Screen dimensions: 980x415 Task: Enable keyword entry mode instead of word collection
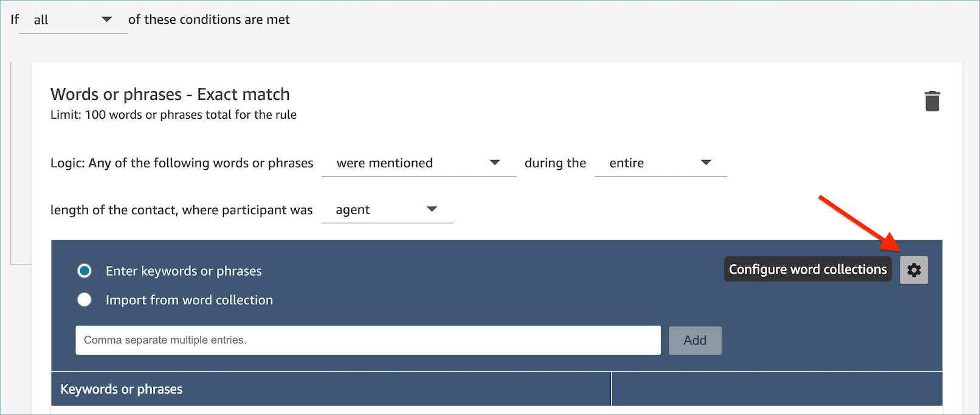coord(85,270)
